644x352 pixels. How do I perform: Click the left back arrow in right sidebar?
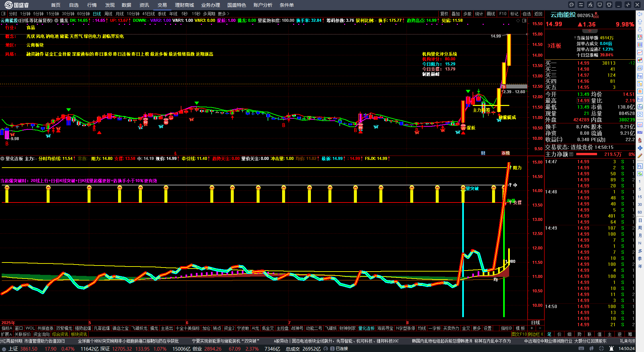coord(640,14)
